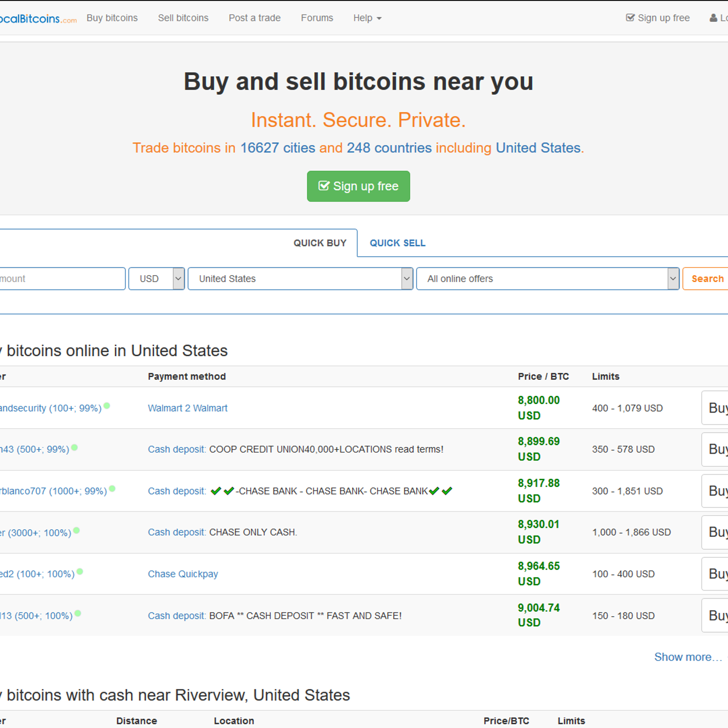Open the All online offers dropdown

(x=548, y=278)
